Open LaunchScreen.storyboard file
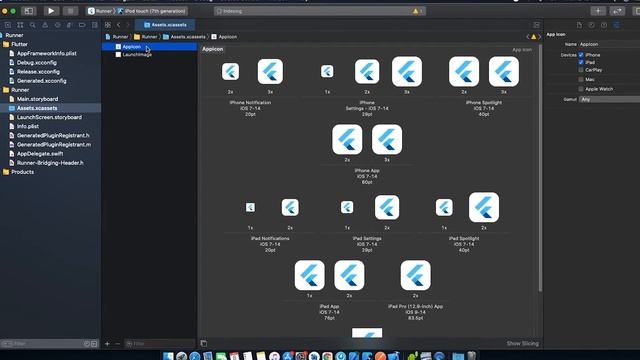 pos(49,117)
